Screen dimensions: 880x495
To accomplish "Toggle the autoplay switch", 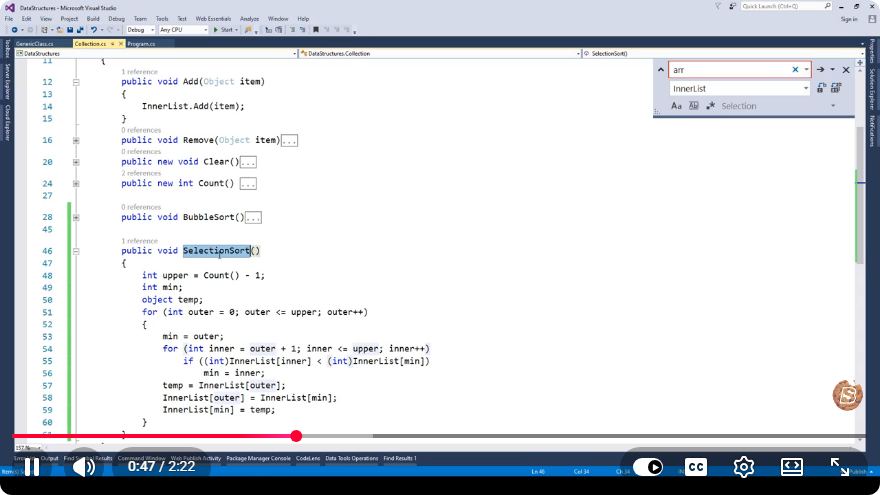I will (x=648, y=467).
